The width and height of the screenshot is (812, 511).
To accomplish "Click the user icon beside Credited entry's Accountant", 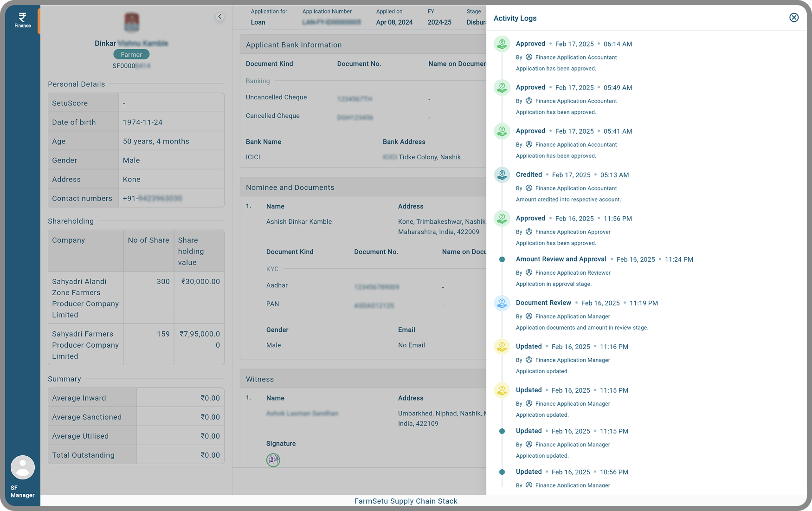I will point(528,188).
